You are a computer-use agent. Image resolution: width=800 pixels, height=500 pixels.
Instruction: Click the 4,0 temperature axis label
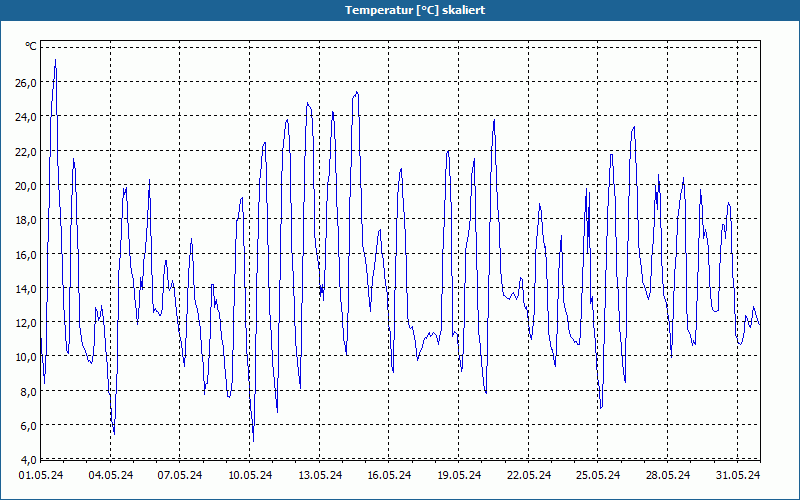(28, 460)
